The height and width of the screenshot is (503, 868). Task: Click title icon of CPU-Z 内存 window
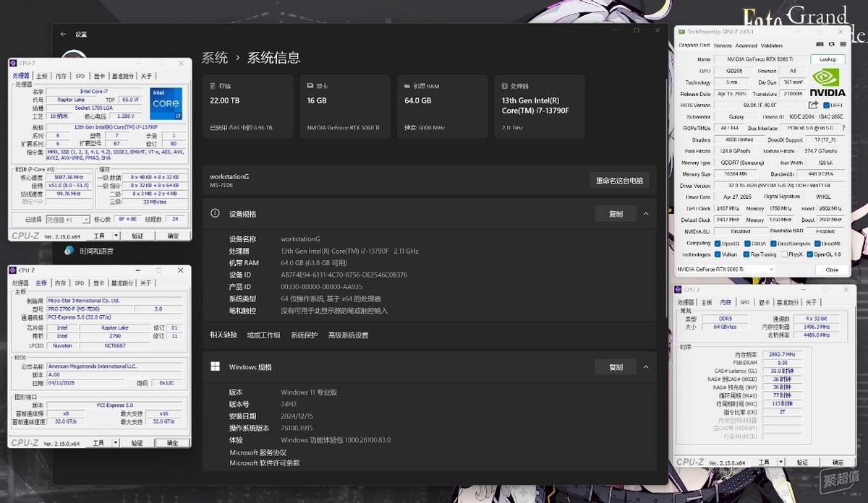pyautogui.click(x=679, y=289)
